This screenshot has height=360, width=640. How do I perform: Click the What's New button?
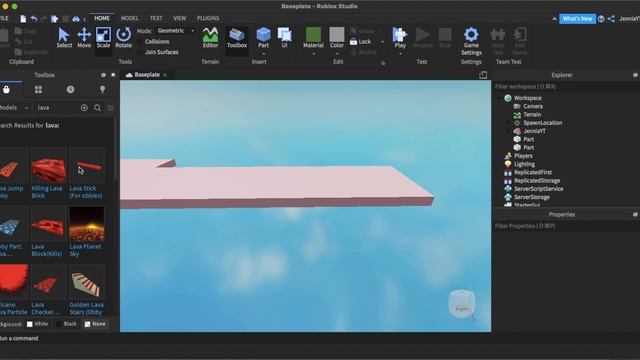pyautogui.click(x=577, y=19)
